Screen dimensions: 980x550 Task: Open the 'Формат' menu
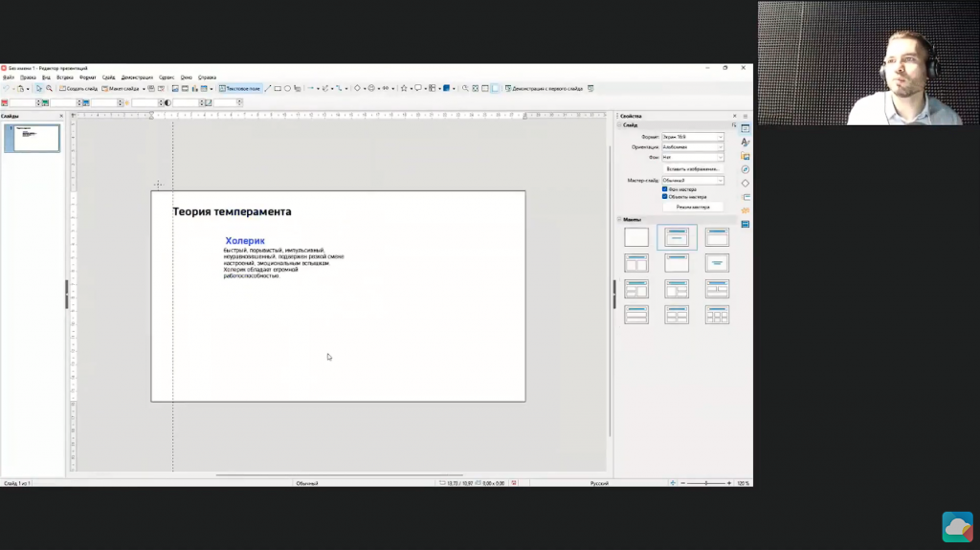(87, 77)
